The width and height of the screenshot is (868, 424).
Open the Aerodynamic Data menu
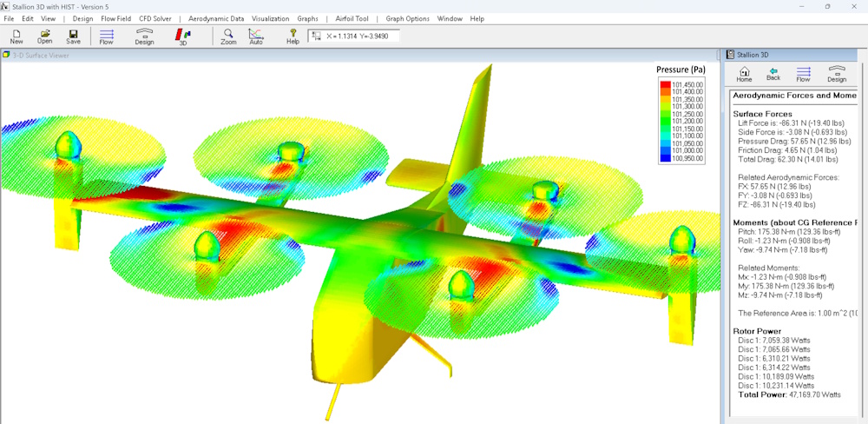(x=216, y=18)
